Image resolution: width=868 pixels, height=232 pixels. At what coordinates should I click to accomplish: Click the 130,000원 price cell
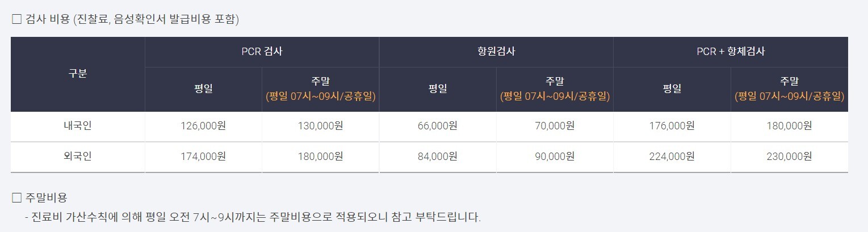320,126
